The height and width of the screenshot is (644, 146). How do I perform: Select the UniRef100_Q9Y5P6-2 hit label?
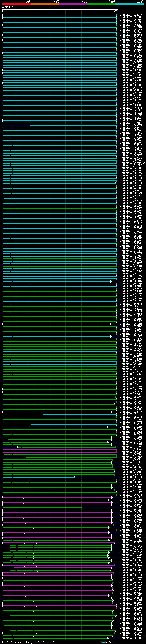click(132, 163)
